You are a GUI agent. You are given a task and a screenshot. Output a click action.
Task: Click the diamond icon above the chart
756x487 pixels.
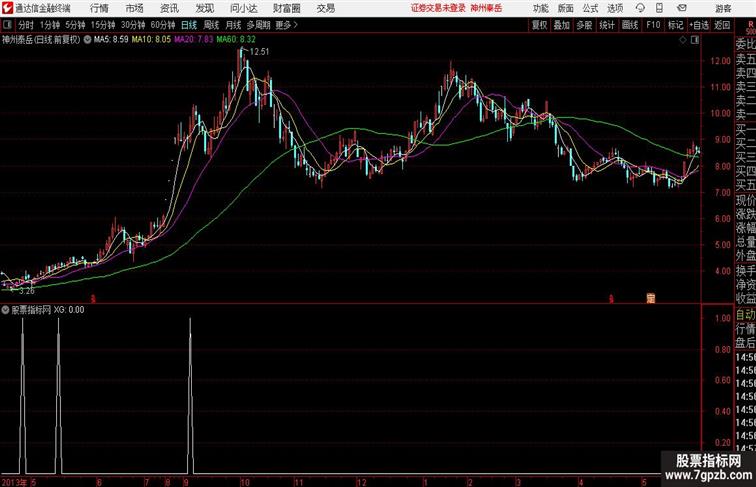(683, 40)
